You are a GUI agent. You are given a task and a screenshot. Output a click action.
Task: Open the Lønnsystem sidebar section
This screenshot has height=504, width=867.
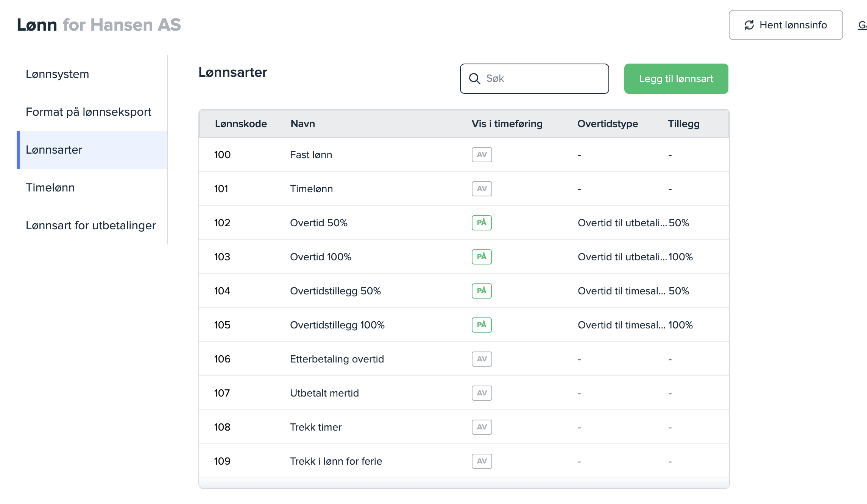point(58,74)
